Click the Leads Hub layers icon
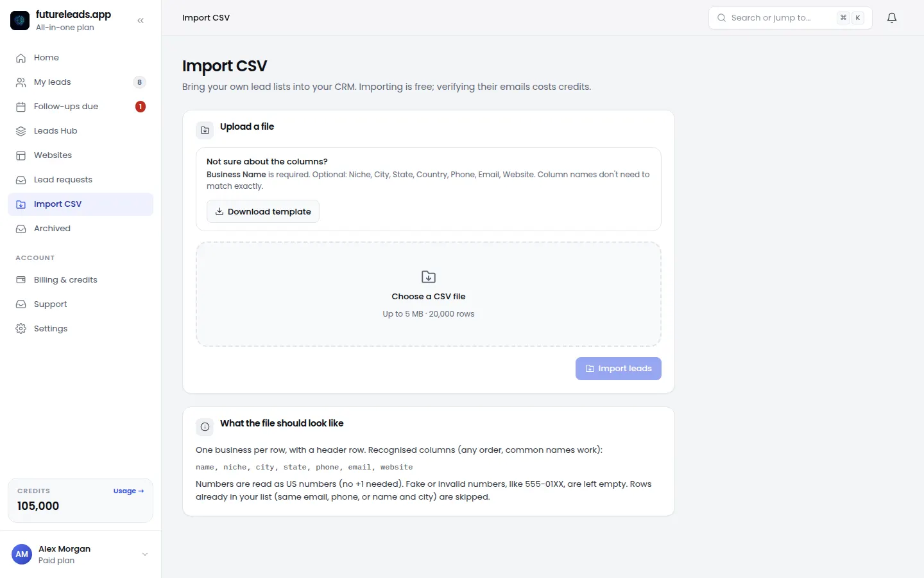 (21, 131)
